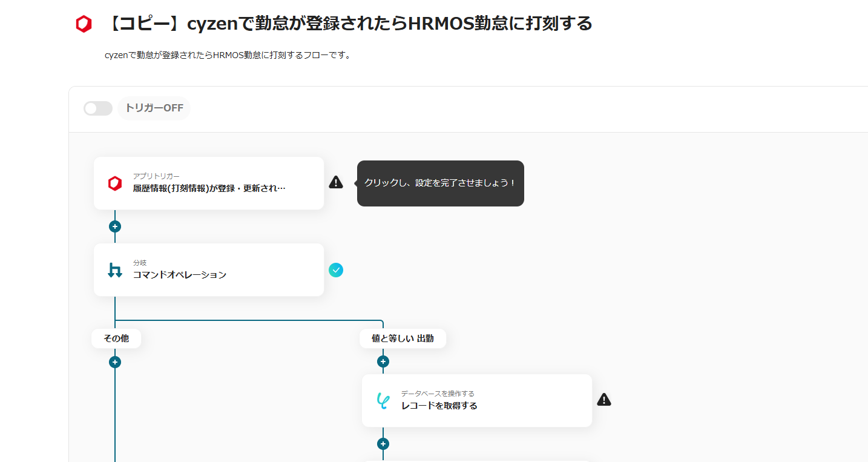
Task: Click the flow title 【コピー】cyzenで勤怠が登録されたら
Action: 349,24
